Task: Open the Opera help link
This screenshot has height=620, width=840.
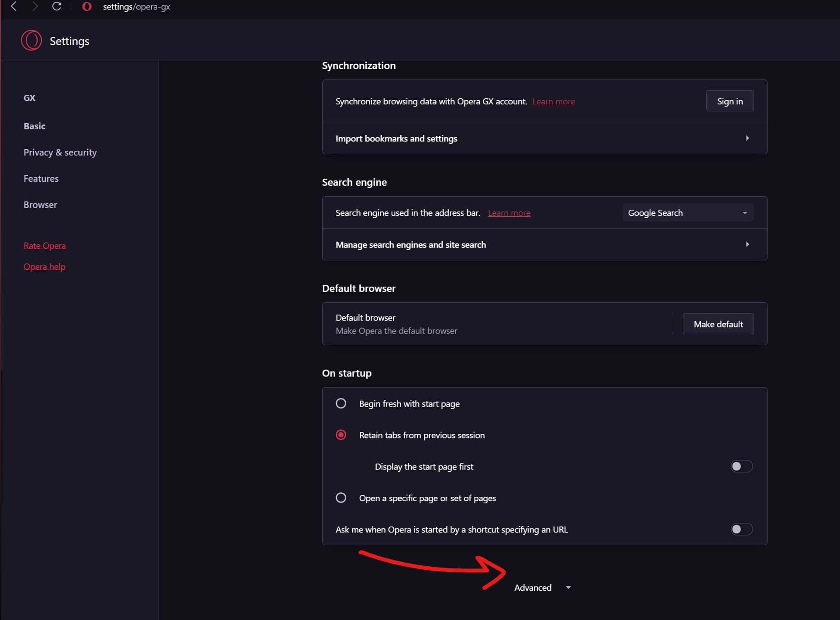Action: (45, 267)
